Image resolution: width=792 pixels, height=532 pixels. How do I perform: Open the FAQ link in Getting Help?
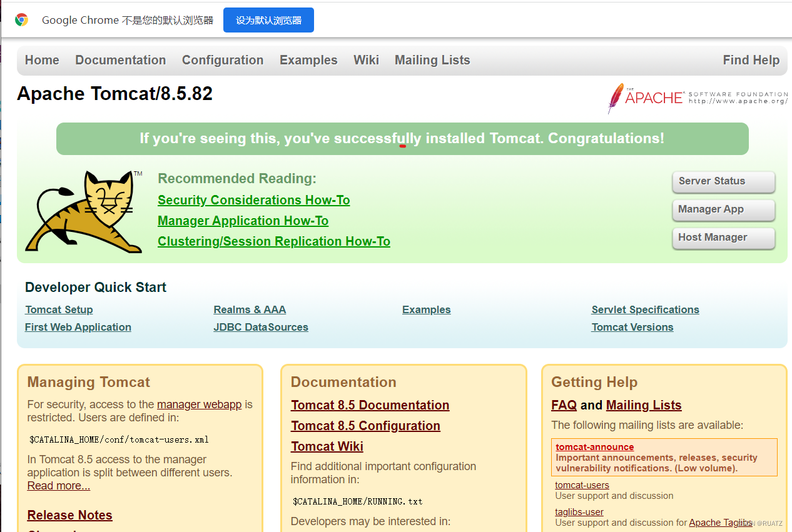(x=564, y=405)
